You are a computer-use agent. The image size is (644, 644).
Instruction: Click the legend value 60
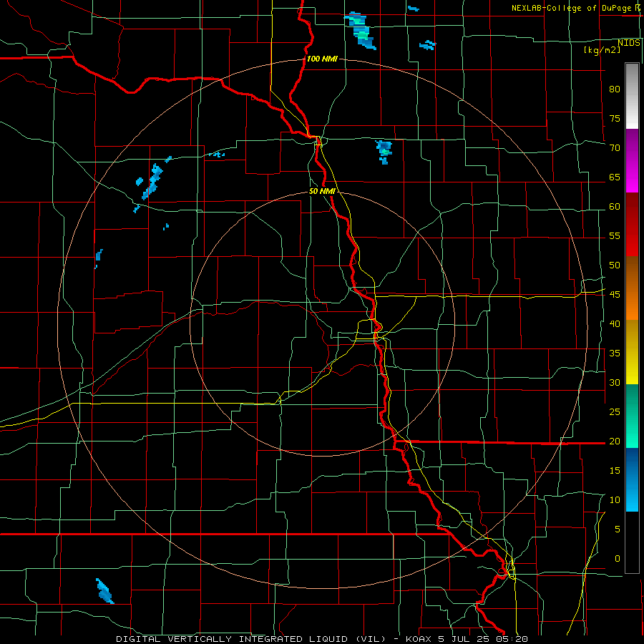tap(615, 207)
